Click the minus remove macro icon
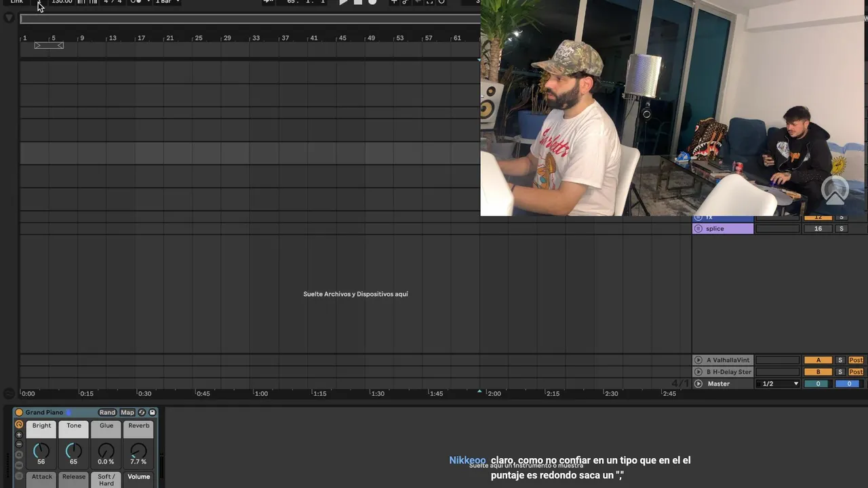 (x=19, y=445)
